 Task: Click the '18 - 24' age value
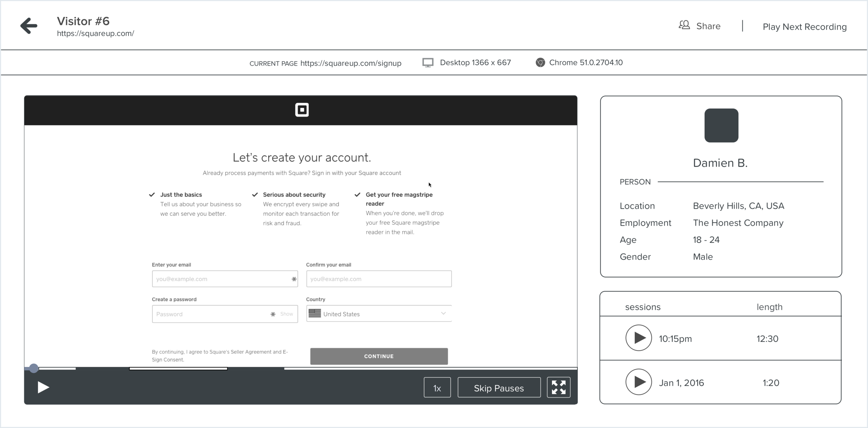click(706, 240)
